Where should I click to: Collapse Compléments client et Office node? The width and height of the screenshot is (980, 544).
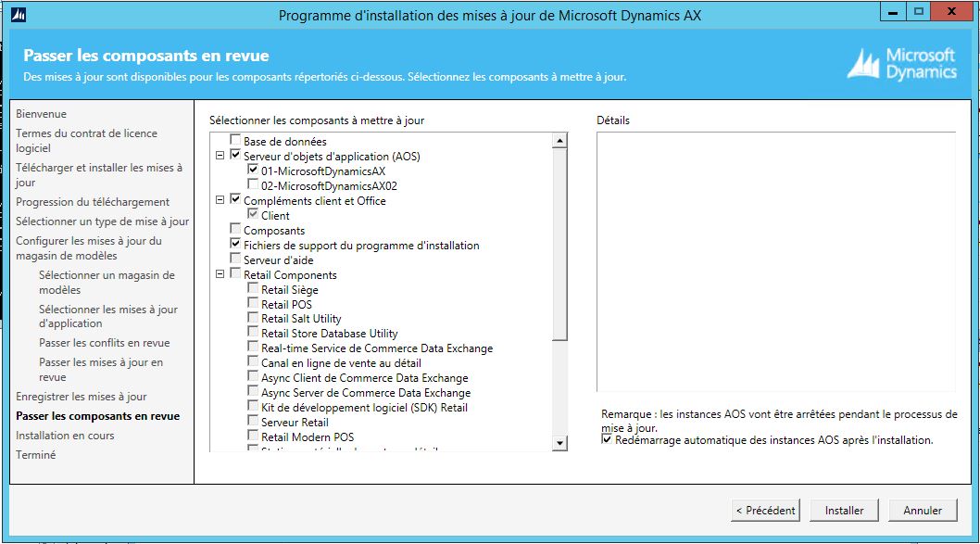220,200
